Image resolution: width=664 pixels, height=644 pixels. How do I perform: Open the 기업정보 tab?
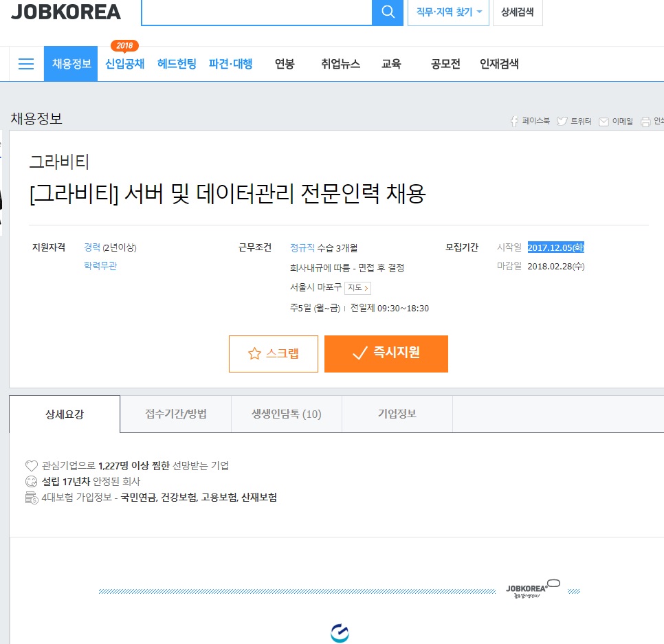pyautogui.click(x=397, y=414)
